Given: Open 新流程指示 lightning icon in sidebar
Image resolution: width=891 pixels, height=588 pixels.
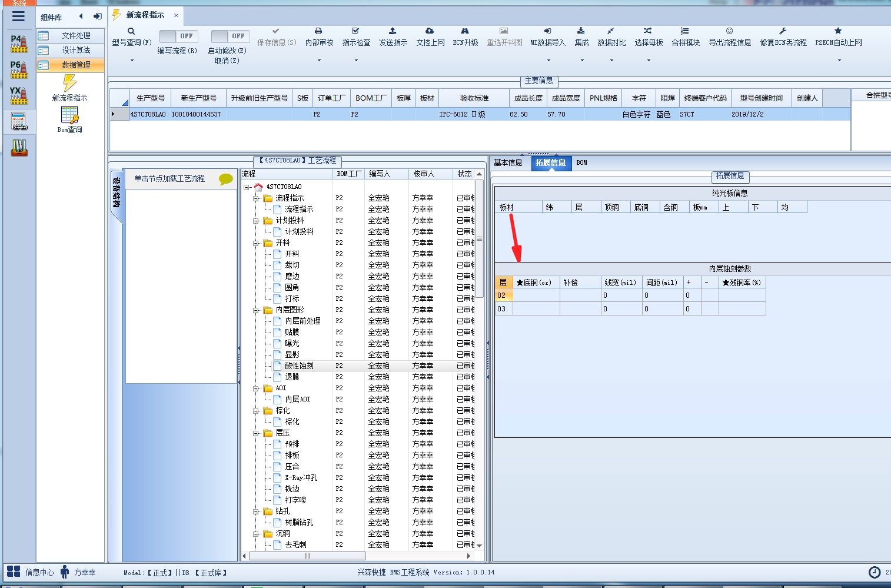Looking at the screenshot, I should (70, 82).
